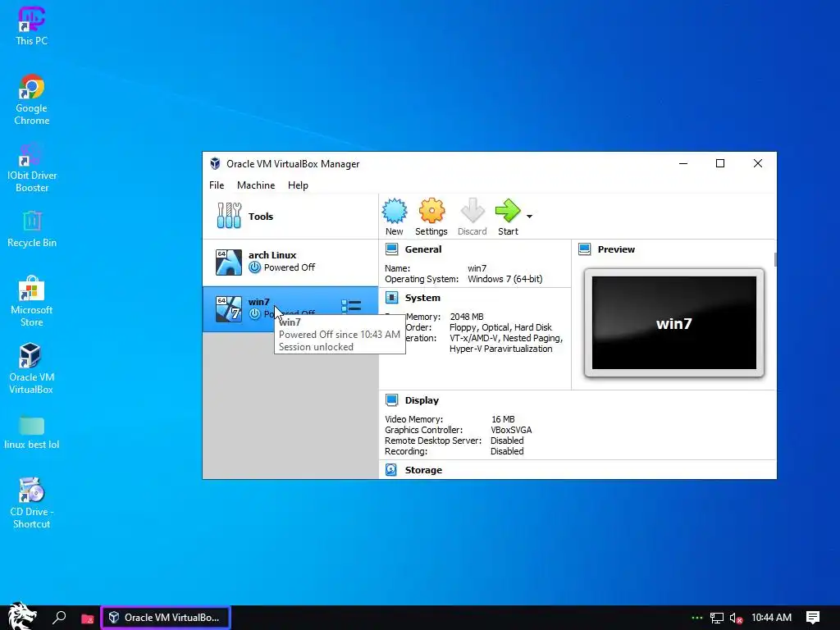
Task: Open IObit Driver Booster desktop shortcut
Action: click(32, 167)
